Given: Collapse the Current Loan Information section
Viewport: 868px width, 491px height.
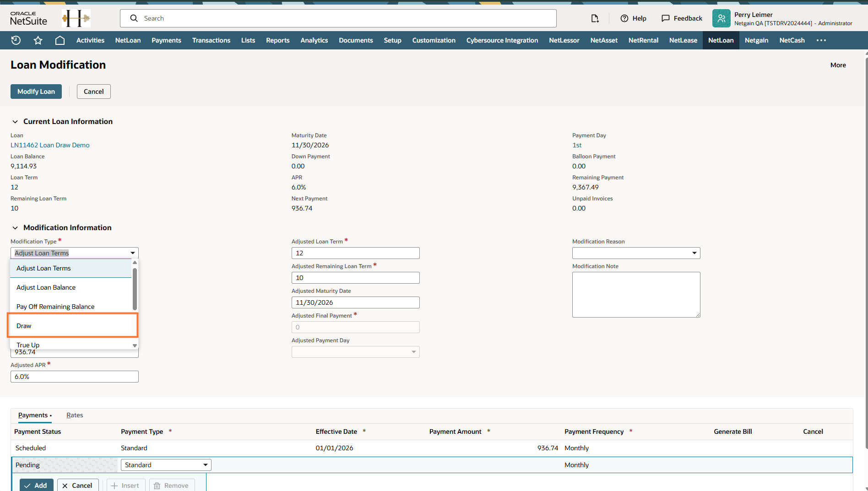Looking at the screenshot, I should click(15, 122).
